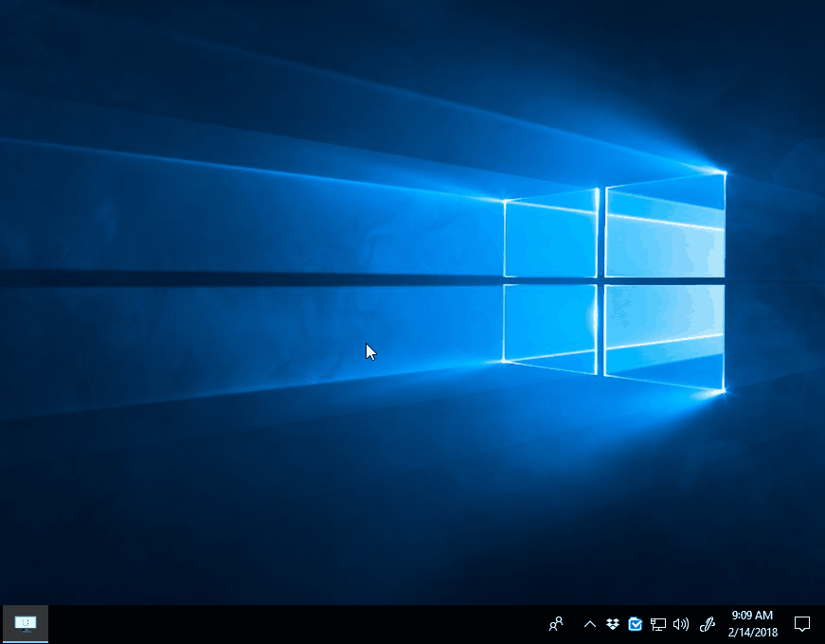Expand the hidden tray icons chevron
The image size is (825, 644).
590,624
